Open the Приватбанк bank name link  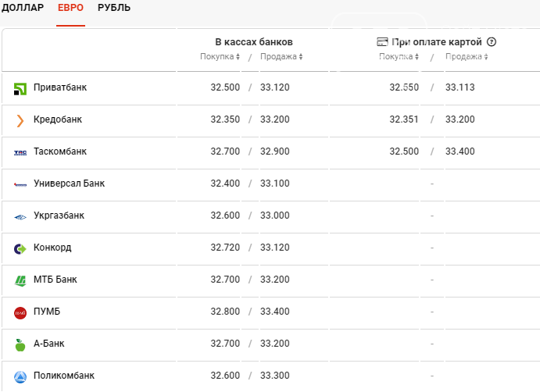coord(60,87)
